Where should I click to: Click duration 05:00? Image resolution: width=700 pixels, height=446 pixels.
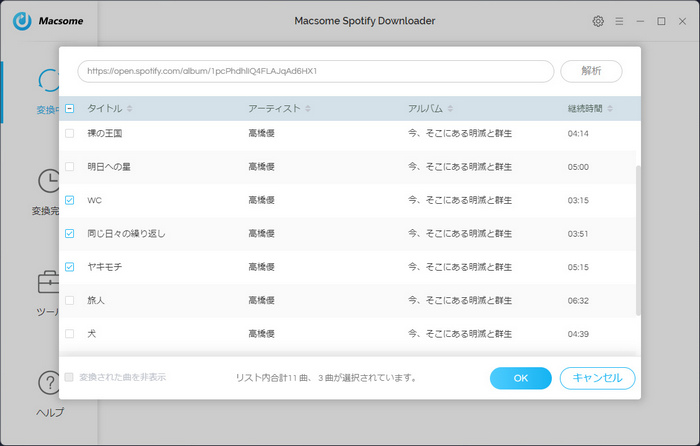(x=578, y=167)
